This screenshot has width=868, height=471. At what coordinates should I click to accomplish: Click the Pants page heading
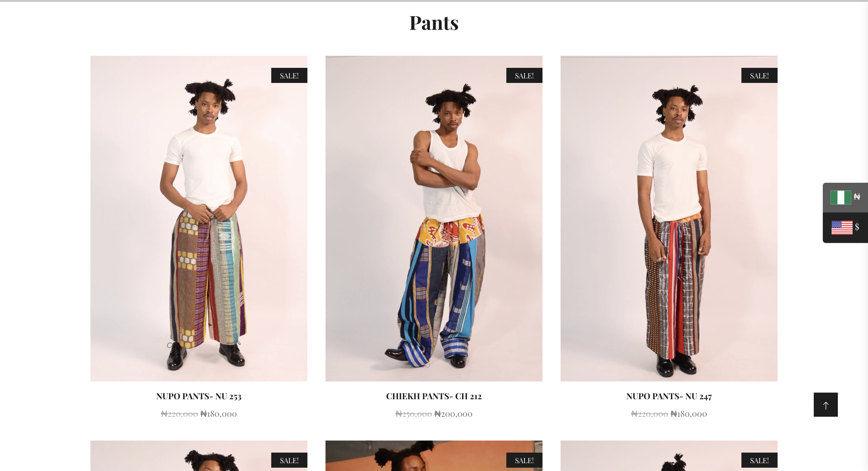coord(434,23)
